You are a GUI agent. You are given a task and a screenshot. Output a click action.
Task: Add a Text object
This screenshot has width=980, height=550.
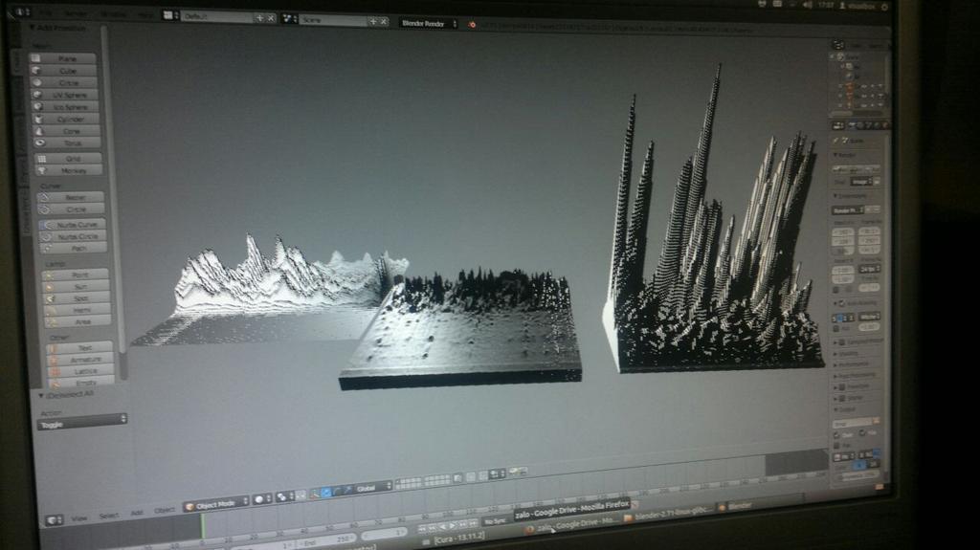pos(80,347)
